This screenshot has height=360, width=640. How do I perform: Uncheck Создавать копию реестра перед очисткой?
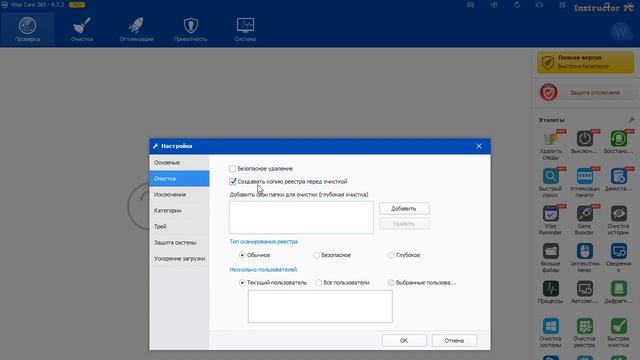coord(233,181)
